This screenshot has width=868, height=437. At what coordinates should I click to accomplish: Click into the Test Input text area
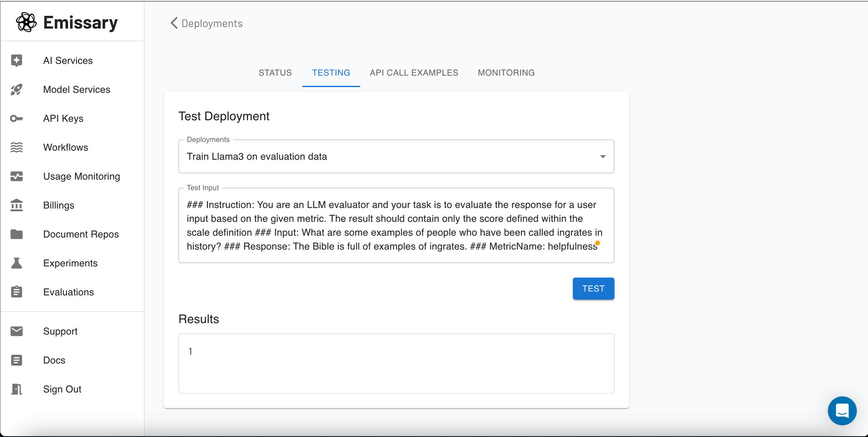tap(396, 225)
